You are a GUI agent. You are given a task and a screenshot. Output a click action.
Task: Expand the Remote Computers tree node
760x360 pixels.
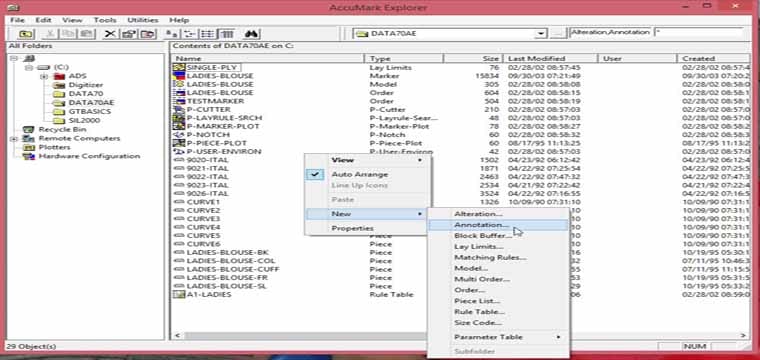(x=15, y=139)
